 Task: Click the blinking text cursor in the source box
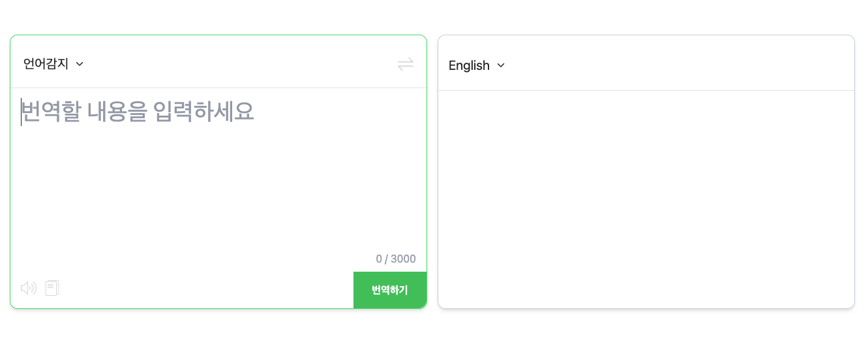(x=21, y=112)
